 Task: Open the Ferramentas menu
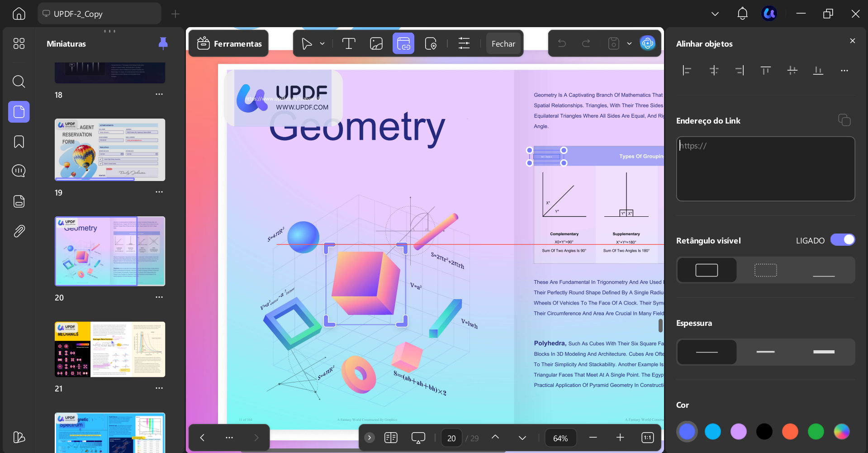pos(228,43)
